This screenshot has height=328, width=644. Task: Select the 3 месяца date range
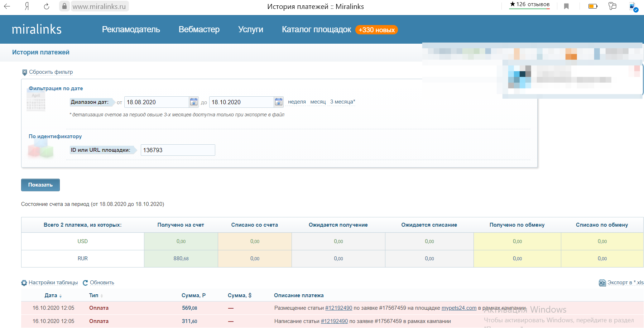click(342, 102)
